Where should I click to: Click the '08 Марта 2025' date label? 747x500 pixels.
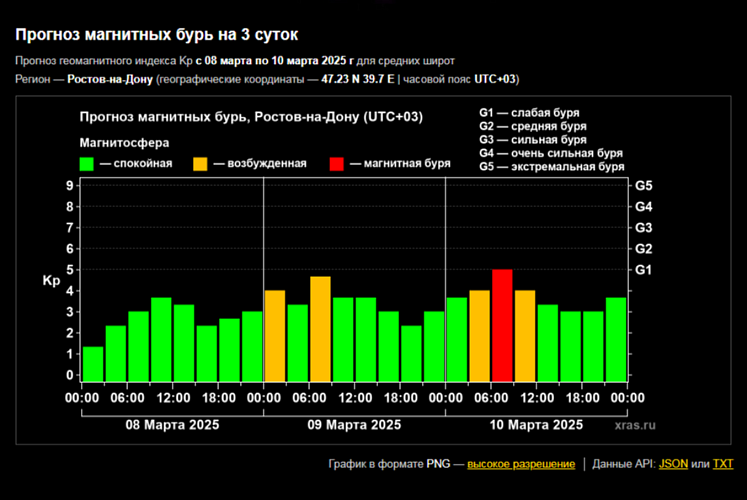click(172, 424)
